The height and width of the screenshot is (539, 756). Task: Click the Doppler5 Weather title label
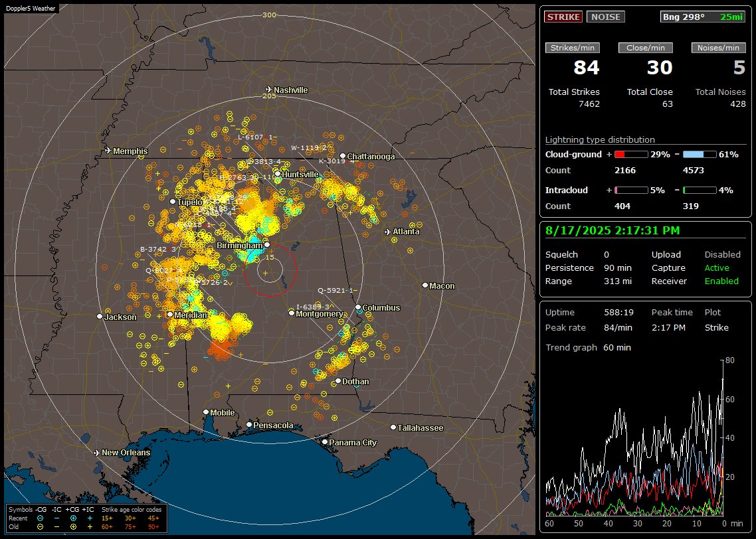(31, 8)
